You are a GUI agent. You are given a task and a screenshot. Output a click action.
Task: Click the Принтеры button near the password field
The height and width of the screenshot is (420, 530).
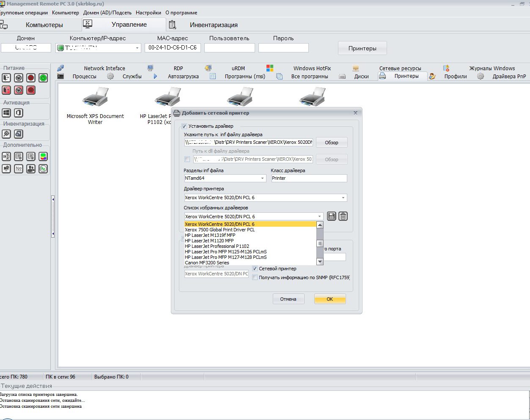click(x=362, y=48)
